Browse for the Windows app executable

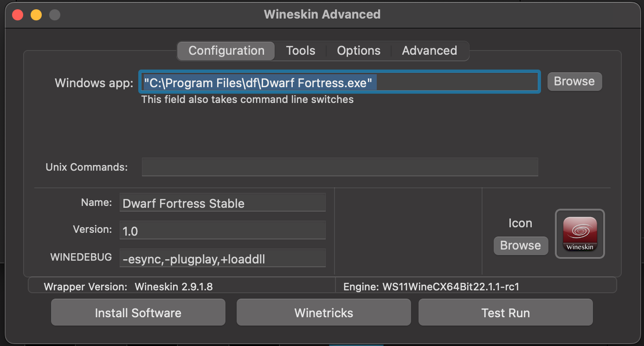pyautogui.click(x=574, y=81)
